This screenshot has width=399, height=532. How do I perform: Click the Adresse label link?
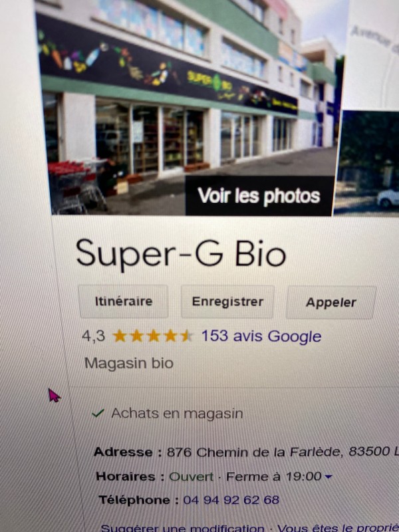[x=128, y=452]
